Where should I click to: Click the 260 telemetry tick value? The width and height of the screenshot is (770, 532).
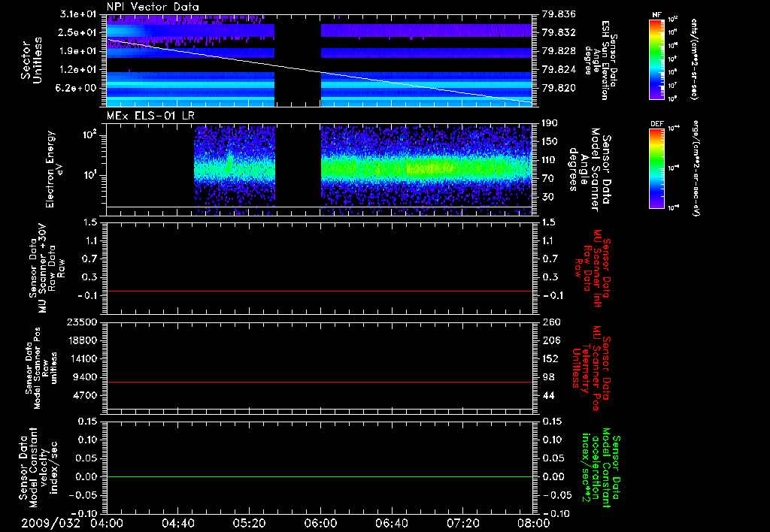(551, 322)
